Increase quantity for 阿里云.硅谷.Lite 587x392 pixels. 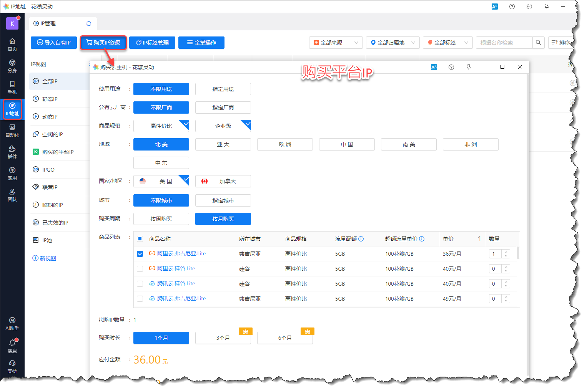point(506,267)
